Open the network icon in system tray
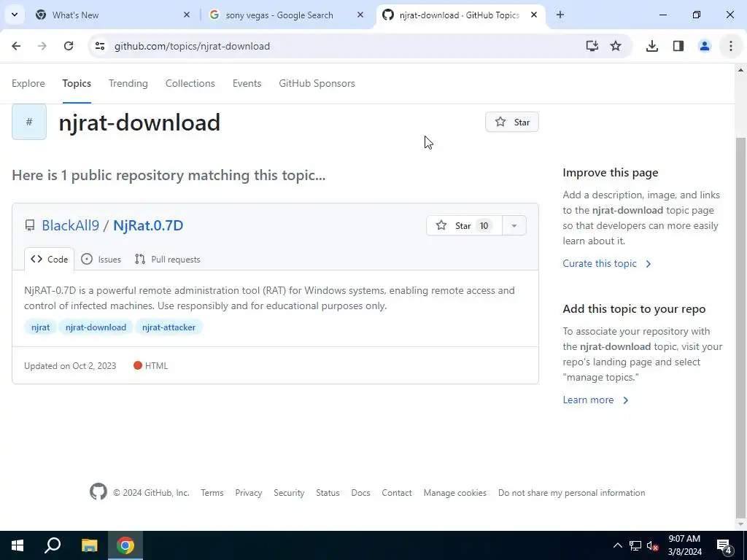 click(635, 545)
